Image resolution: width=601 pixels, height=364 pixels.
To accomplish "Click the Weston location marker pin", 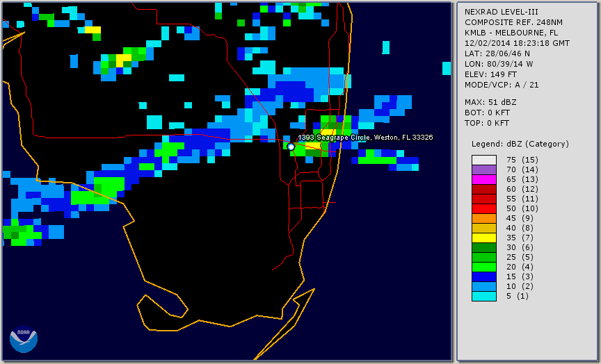I will coord(291,147).
